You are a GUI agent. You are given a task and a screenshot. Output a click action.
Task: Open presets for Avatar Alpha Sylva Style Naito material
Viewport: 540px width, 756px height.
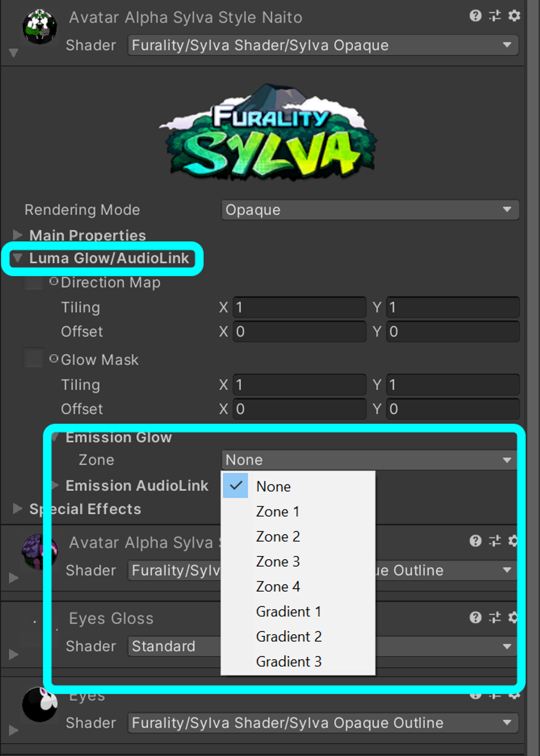pyautogui.click(x=495, y=16)
